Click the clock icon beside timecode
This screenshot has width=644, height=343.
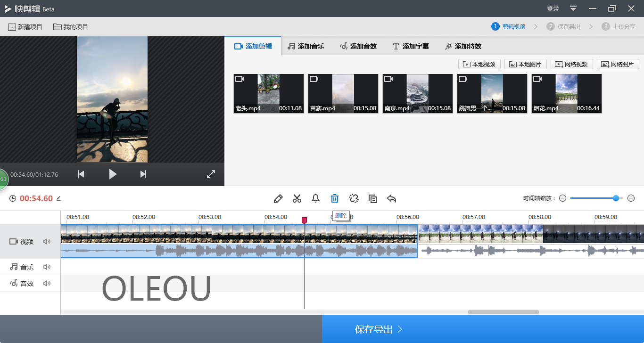click(13, 198)
